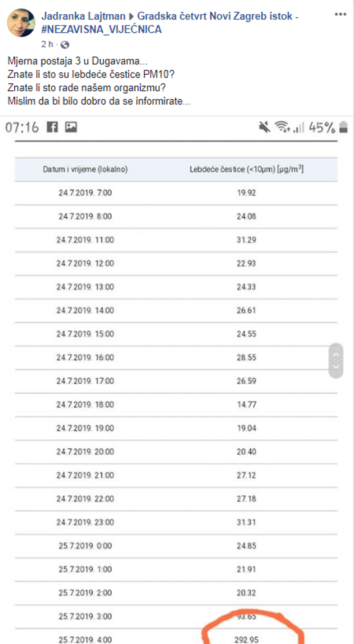354x644 pixels.
Task: Click the scroll up arrow on scroll handle
Action: [x=336, y=355]
